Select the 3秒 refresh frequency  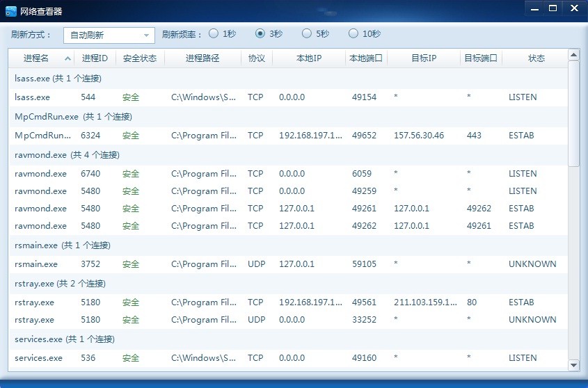click(260, 33)
